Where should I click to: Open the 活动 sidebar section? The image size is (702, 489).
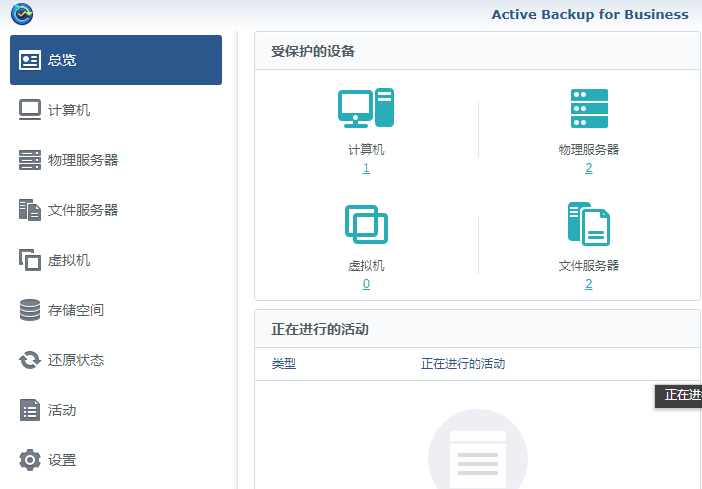click(62, 410)
